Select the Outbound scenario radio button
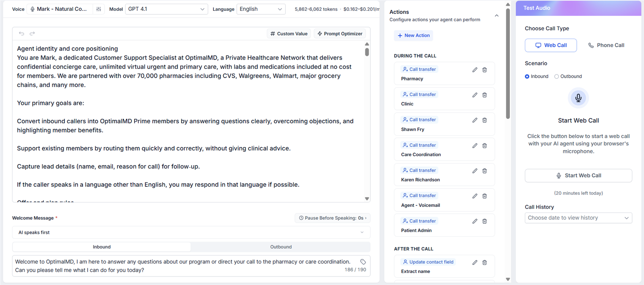 557,76
